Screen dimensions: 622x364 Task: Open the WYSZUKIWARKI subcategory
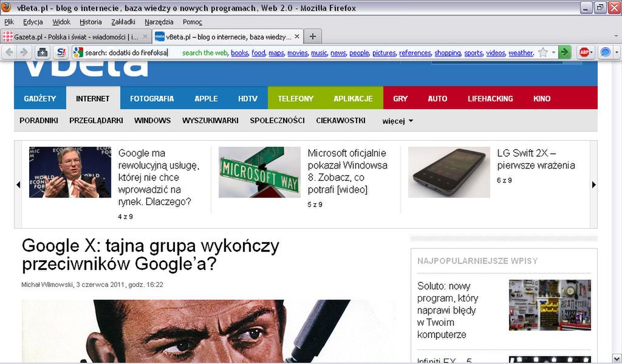point(210,120)
